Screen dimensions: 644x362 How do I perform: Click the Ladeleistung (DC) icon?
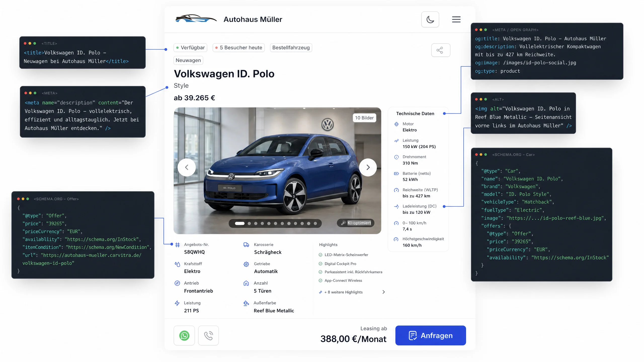(x=396, y=206)
